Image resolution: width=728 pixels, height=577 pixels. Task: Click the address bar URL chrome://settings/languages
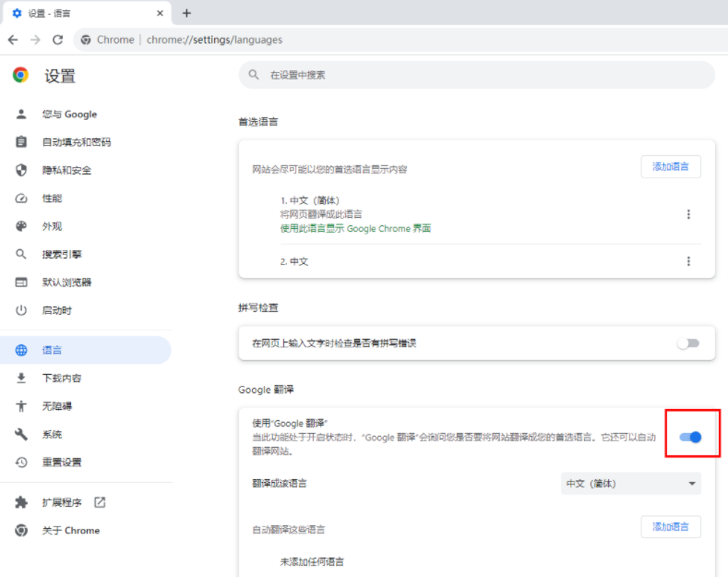coord(214,40)
